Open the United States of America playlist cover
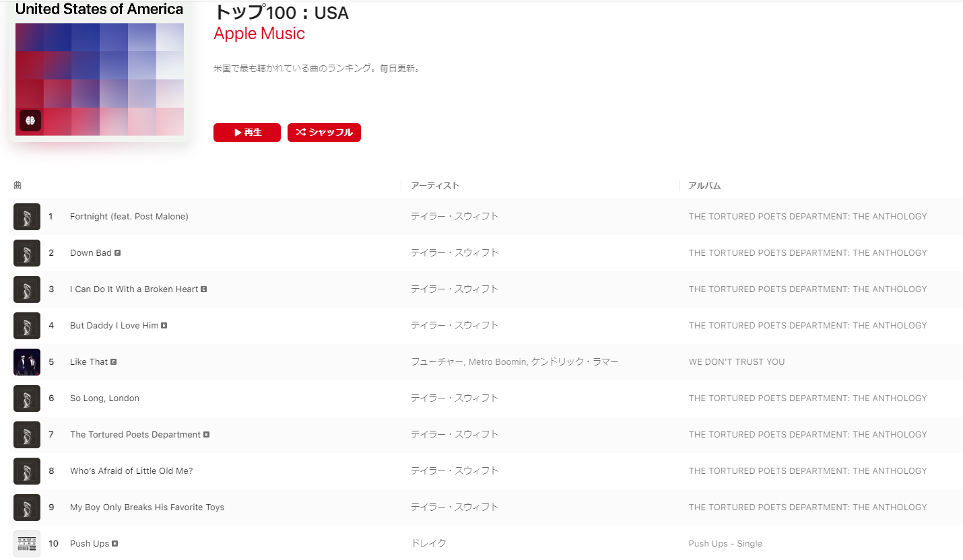The width and height of the screenshot is (963, 560). [x=100, y=70]
